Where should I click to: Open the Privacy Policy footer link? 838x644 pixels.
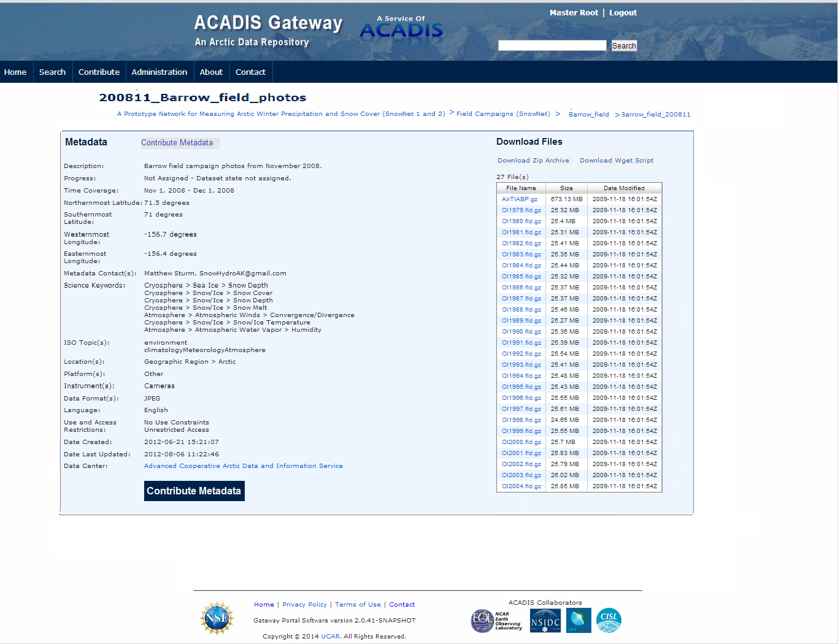pos(304,605)
